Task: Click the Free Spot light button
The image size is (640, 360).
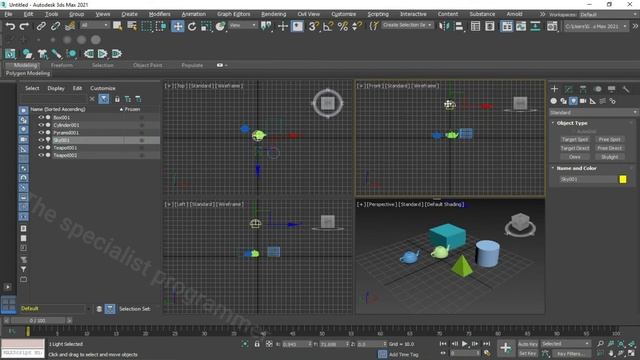Action: tap(609, 140)
